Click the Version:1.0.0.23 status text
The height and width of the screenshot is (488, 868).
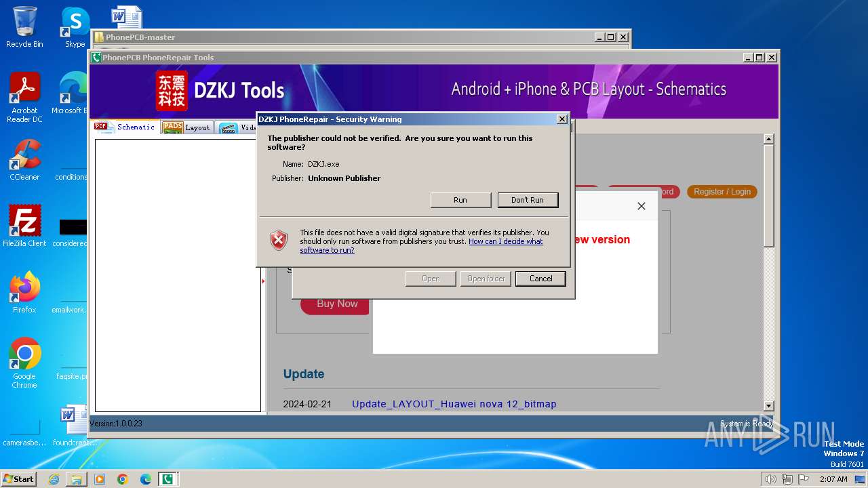[116, 424]
